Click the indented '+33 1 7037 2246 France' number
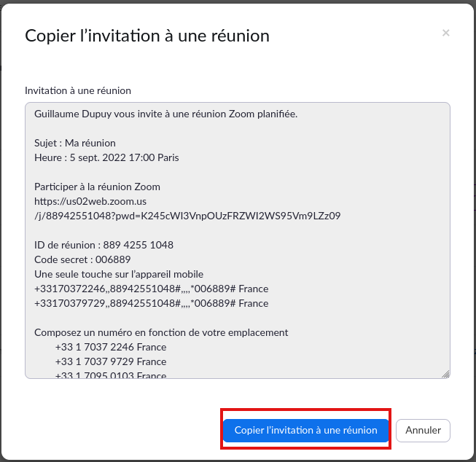This screenshot has height=462, width=476. pos(111,347)
